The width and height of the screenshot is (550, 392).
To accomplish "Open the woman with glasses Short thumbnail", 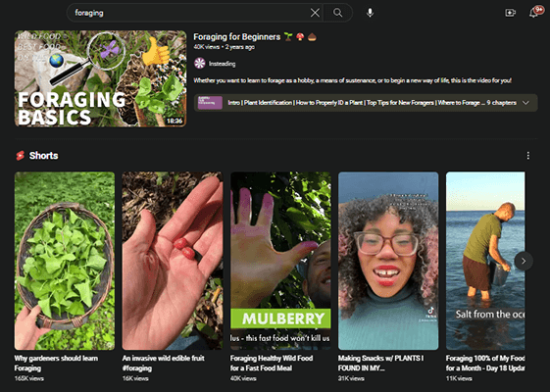I will [388, 261].
